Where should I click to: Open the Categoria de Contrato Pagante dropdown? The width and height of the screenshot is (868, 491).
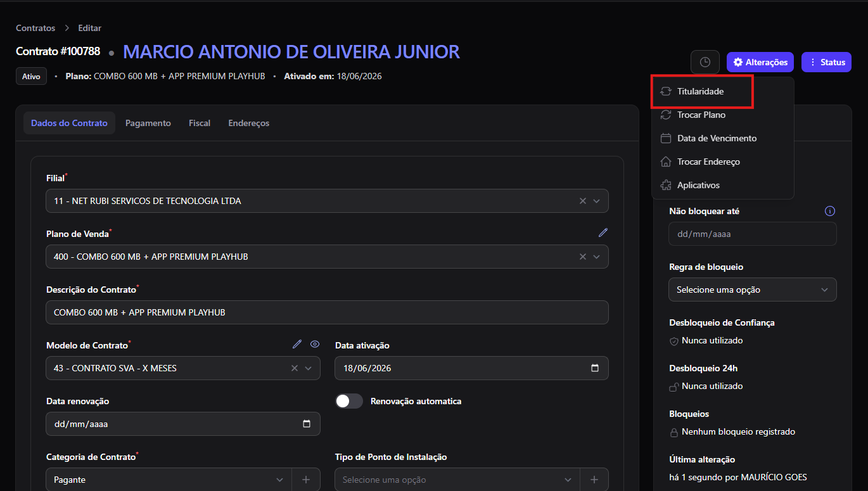click(169, 480)
